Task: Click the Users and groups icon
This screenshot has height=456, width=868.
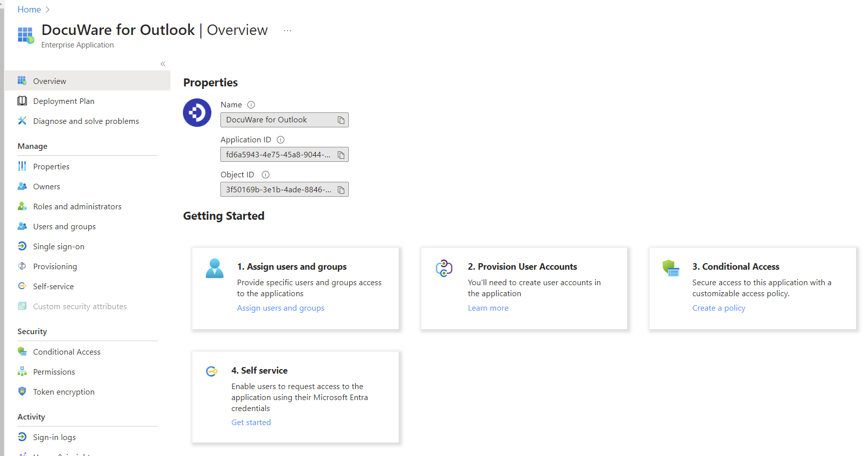Action: 22,226
